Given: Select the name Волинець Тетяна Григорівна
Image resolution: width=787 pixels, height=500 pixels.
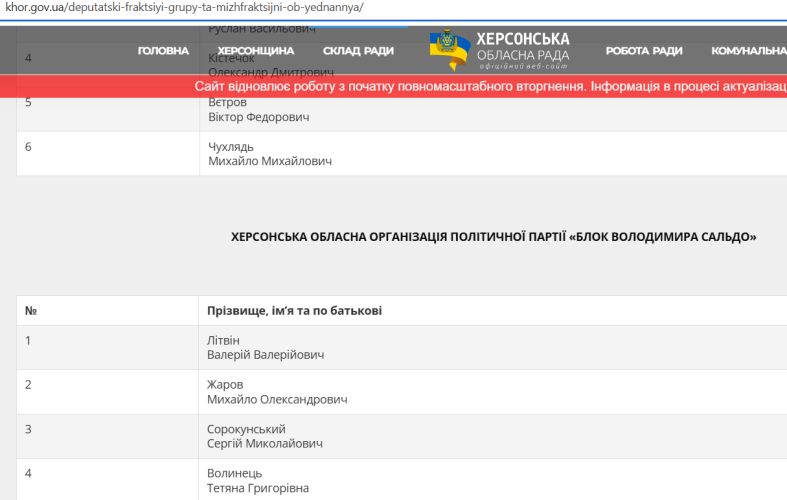Looking at the screenshot, I should click(x=258, y=480).
